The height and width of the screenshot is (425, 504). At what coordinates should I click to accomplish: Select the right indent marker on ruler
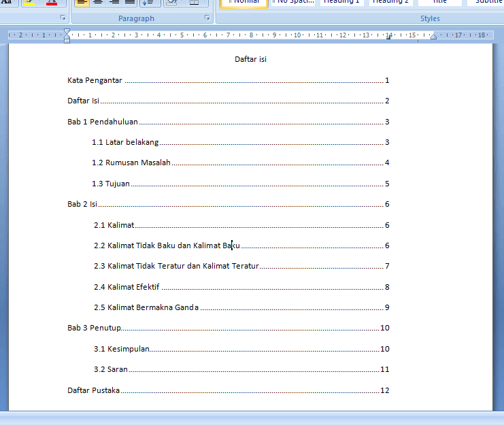[434, 36]
